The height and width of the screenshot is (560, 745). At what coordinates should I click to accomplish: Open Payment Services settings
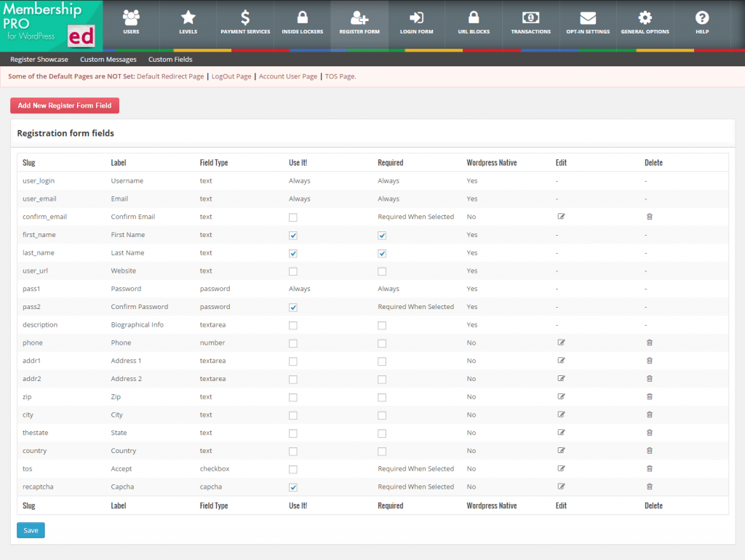(245, 23)
